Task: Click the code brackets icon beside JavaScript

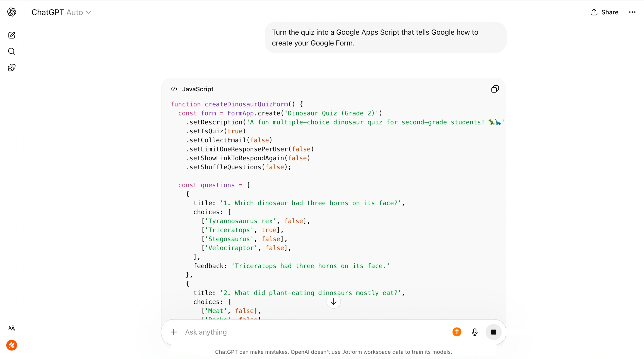Action: [174, 89]
